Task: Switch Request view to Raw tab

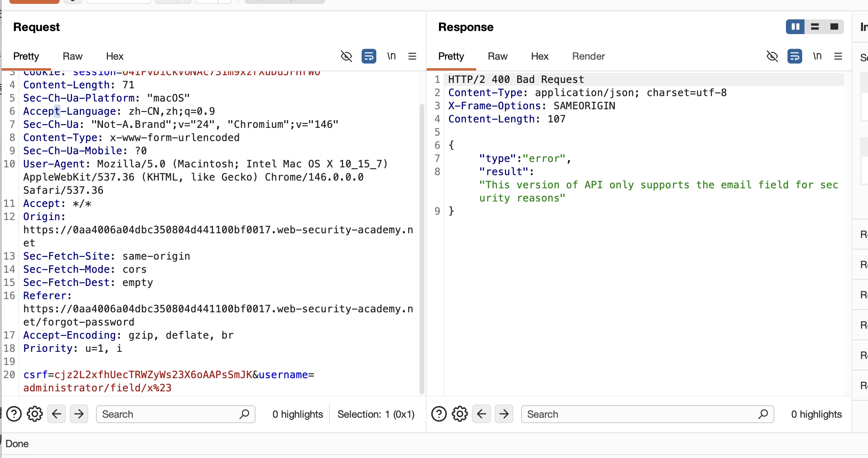Action: coord(72,56)
